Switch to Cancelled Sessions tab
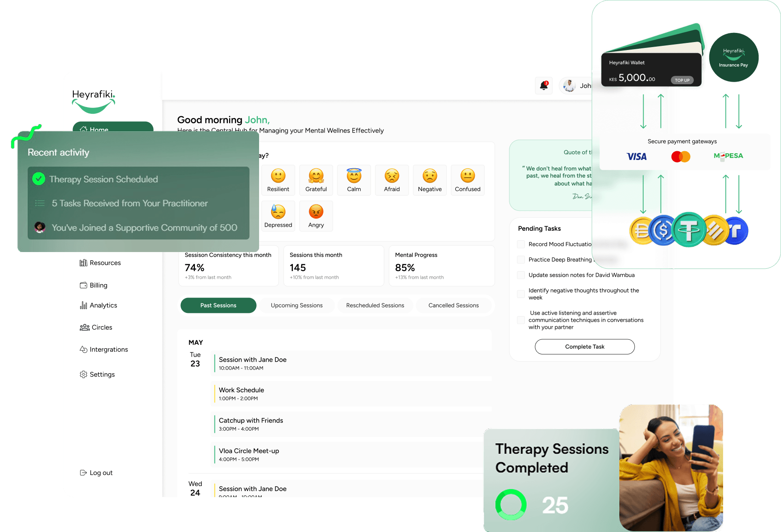This screenshot has height=532, width=781. (454, 305)
